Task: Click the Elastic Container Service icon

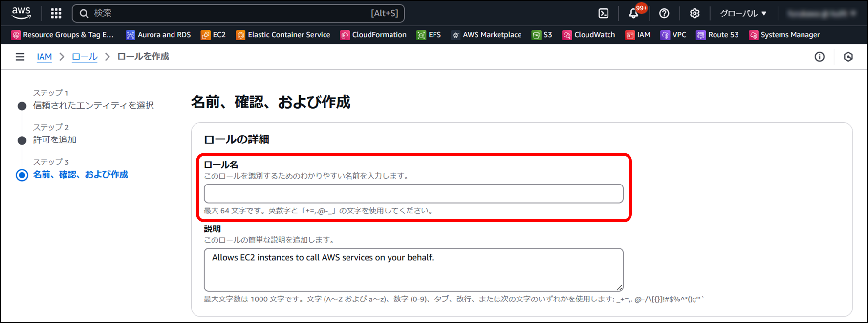Action: (240, 35)
